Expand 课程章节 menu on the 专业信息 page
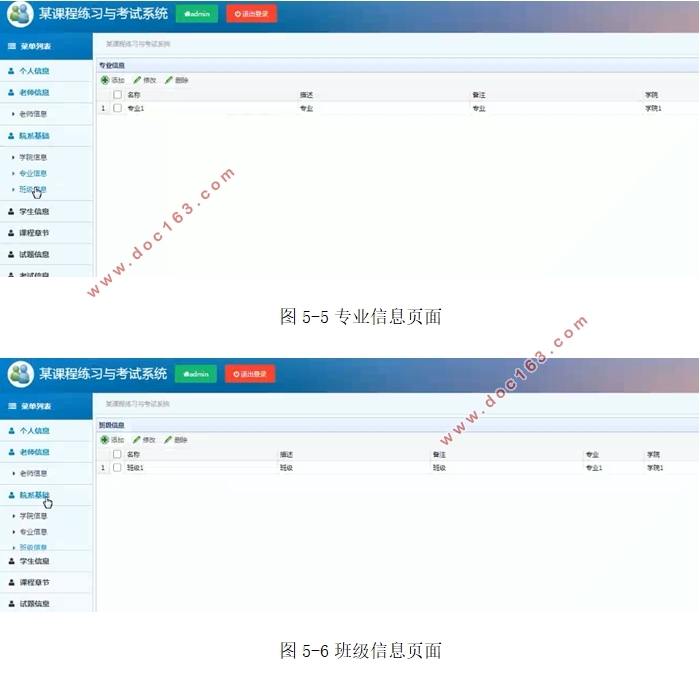Viewport: 699px width, 685px height. point(46,233)
